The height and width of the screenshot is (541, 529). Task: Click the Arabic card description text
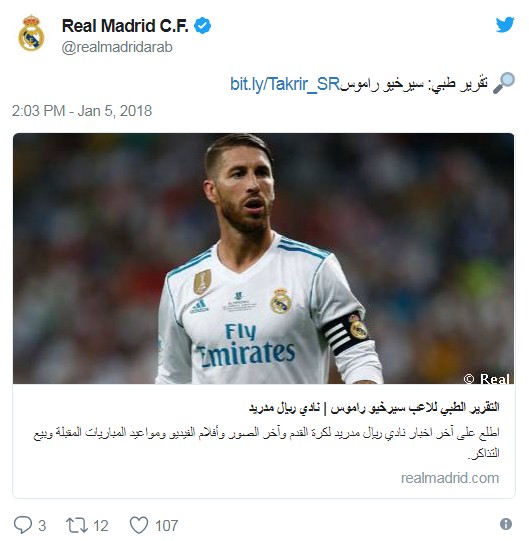pos(266,442)
